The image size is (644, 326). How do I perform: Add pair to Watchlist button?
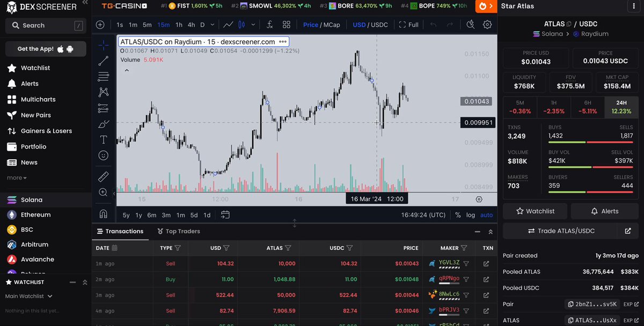coord(535,211)
